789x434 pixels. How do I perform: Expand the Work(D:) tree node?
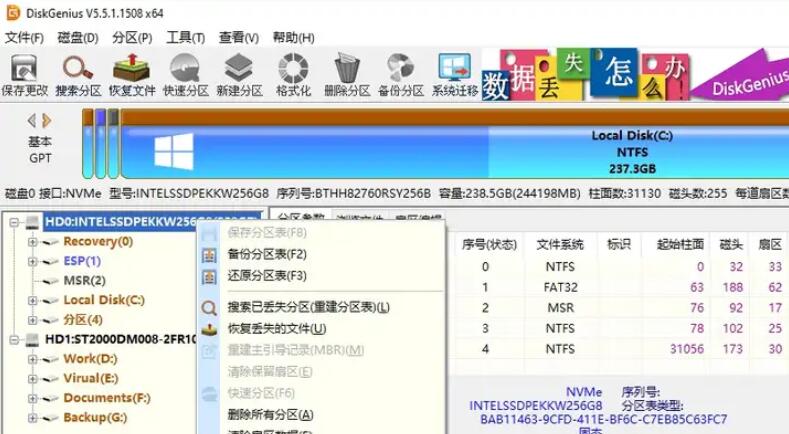pos(33,359)
